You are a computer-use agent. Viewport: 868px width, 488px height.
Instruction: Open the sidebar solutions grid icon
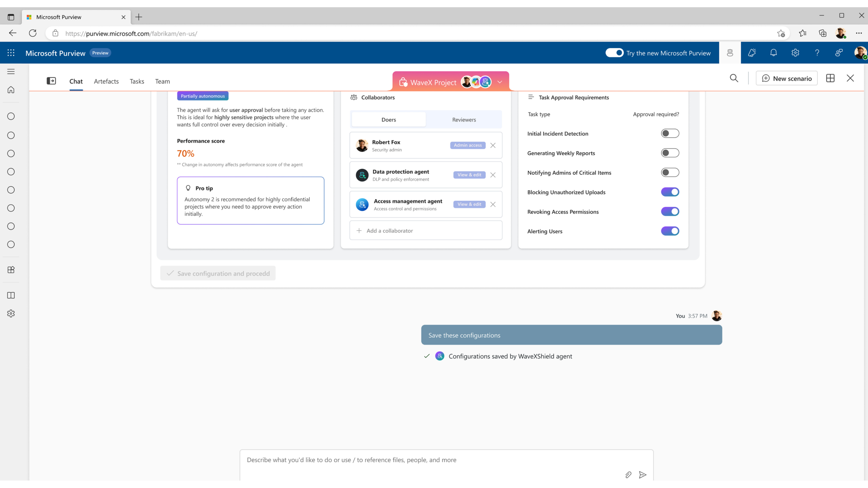11,270
